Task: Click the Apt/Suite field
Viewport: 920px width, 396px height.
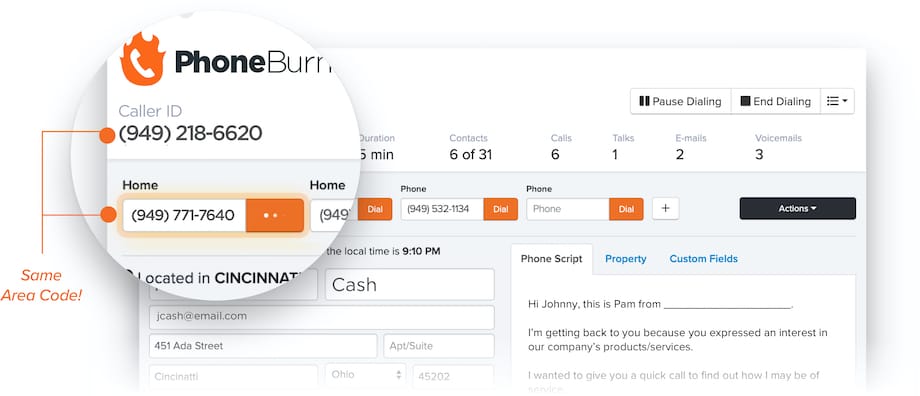Action: [x=438, y=346]
